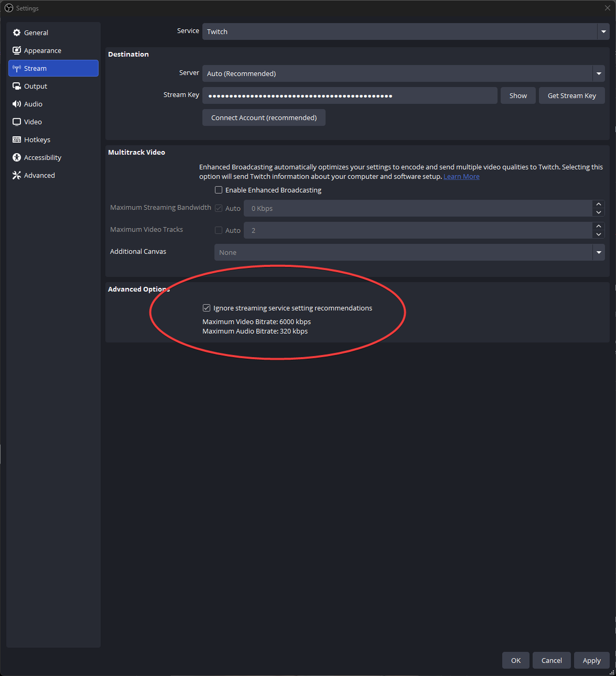Viewport: 616px width, 676px height.
Task: Click the OBS logo in title bar
Action: [8, 8]
